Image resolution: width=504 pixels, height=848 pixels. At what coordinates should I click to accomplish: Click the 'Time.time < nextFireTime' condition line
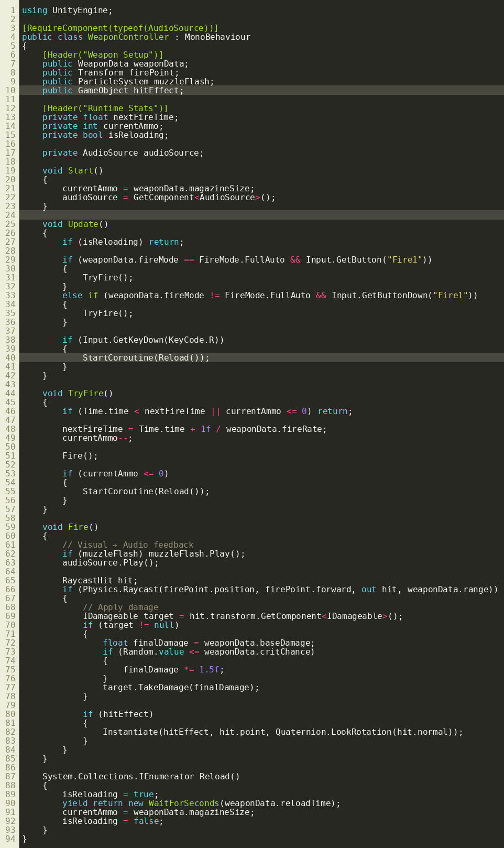[207, 411]
